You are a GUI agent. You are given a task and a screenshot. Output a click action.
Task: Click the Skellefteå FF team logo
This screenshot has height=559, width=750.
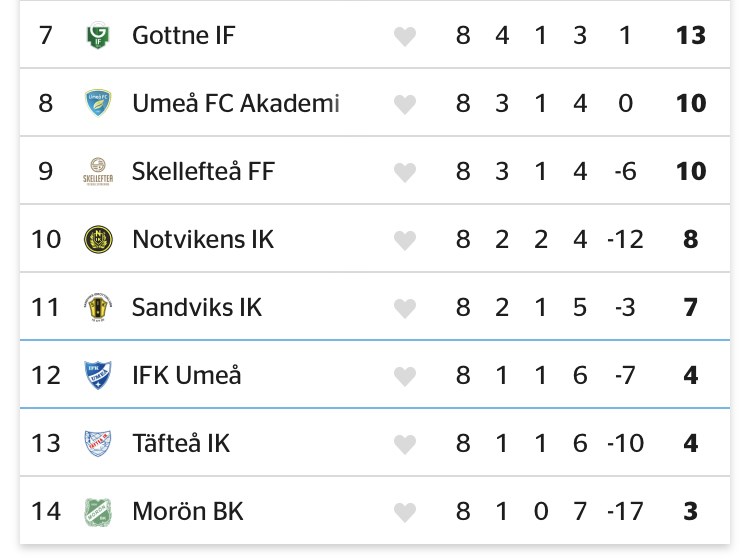click(98, 172)
